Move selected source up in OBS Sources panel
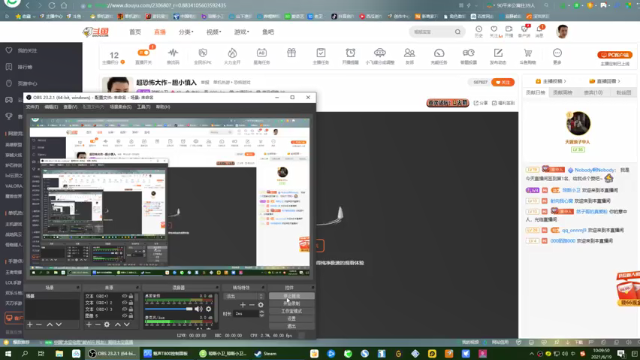The image size is (640, 360). click(x=118, y=324)
